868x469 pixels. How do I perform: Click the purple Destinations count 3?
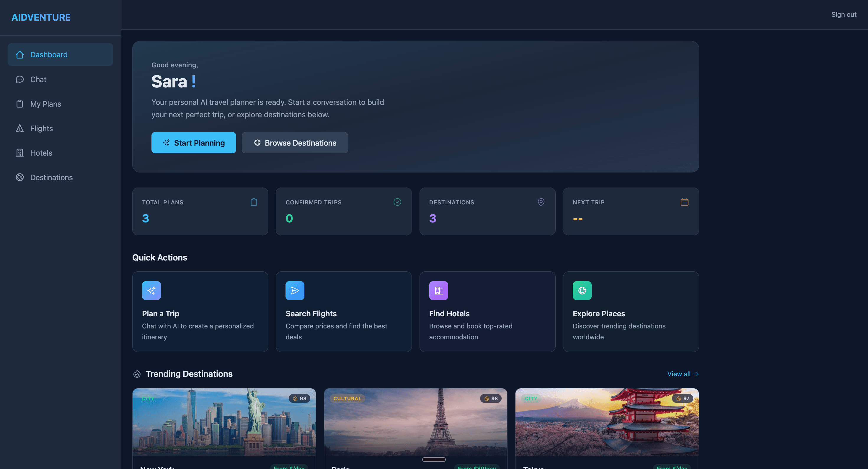[x=433, y=219]
